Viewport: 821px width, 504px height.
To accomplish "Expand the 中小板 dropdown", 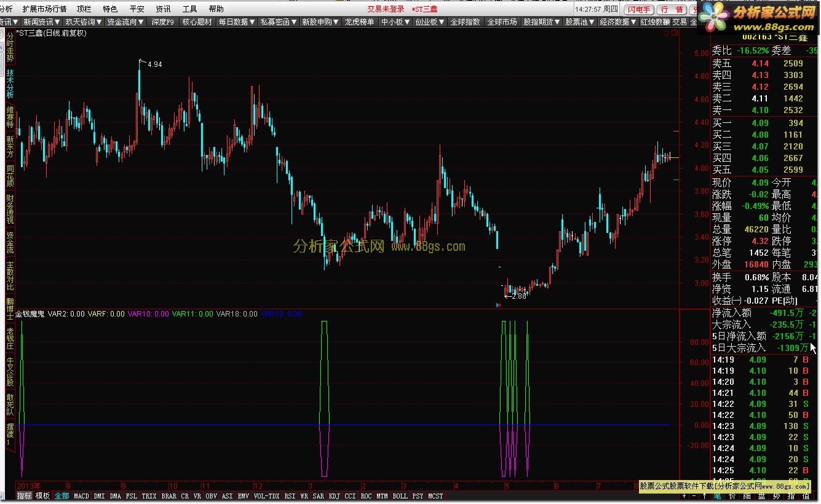I will (395, 22).
